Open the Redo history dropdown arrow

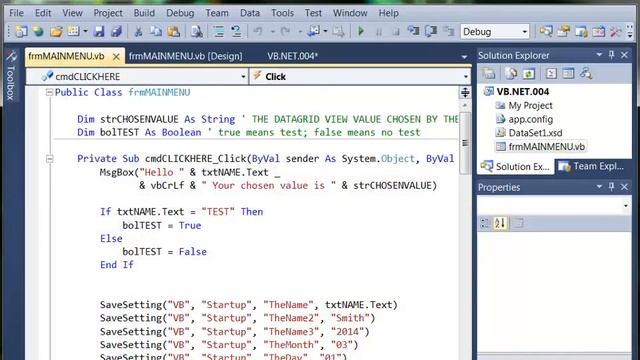click(300, 31)
